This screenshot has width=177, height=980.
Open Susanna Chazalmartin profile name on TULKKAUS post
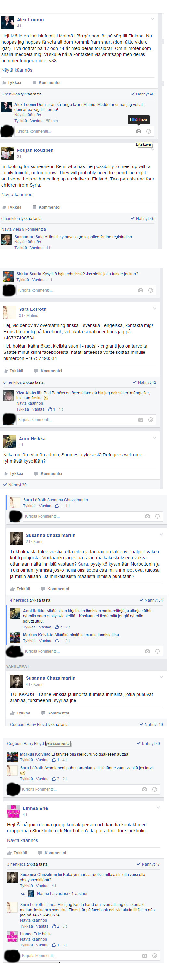[50, 678]
